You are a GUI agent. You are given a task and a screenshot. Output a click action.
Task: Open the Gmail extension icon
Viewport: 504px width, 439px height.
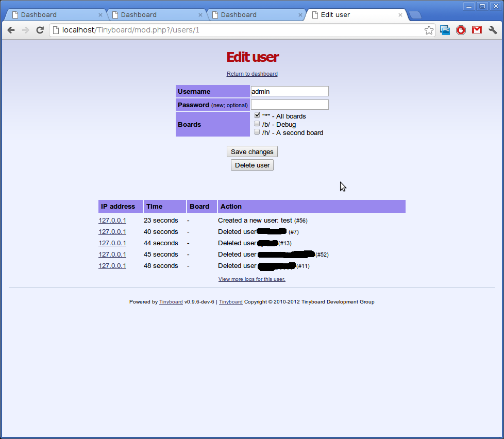point(477,30)
